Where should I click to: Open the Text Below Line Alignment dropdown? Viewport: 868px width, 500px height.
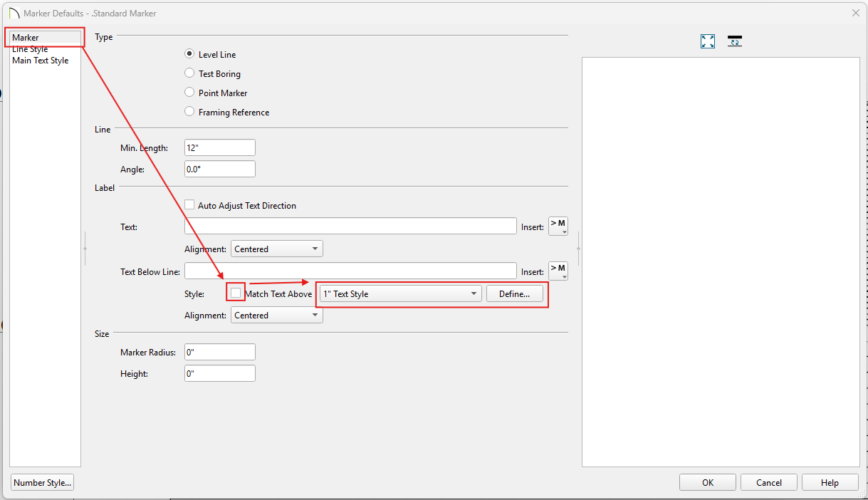coord(276,315)
